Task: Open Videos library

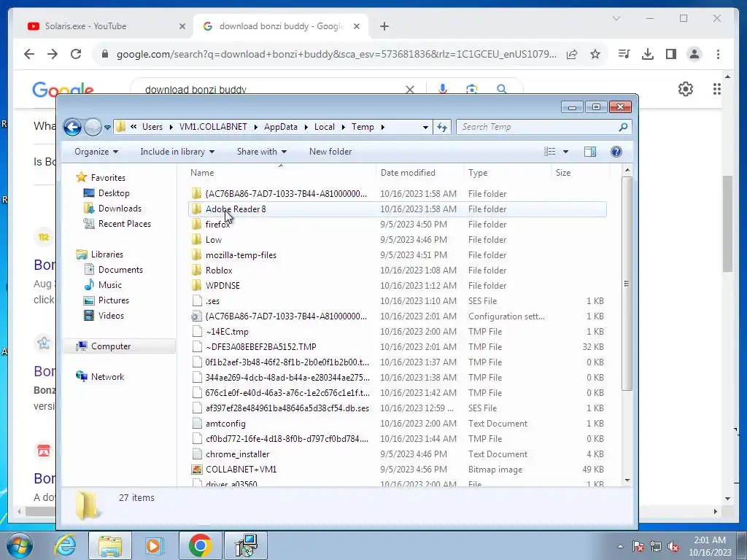Action: (111, 315)
